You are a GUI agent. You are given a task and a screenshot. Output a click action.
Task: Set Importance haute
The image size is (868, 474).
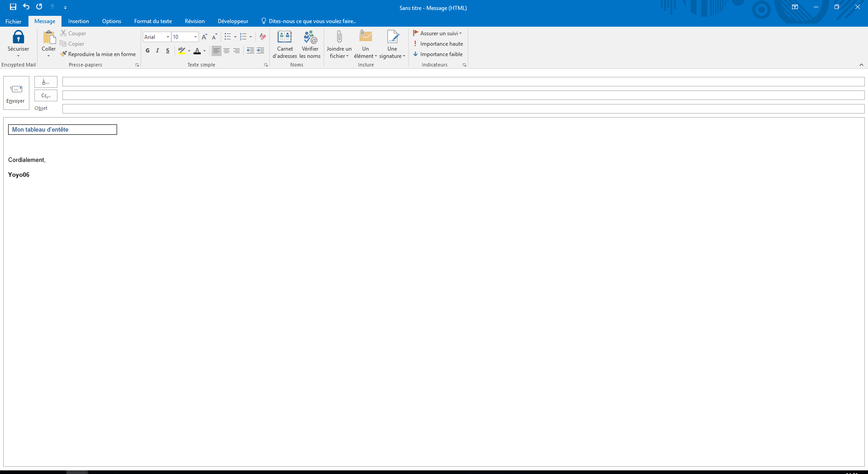(438, 44)
